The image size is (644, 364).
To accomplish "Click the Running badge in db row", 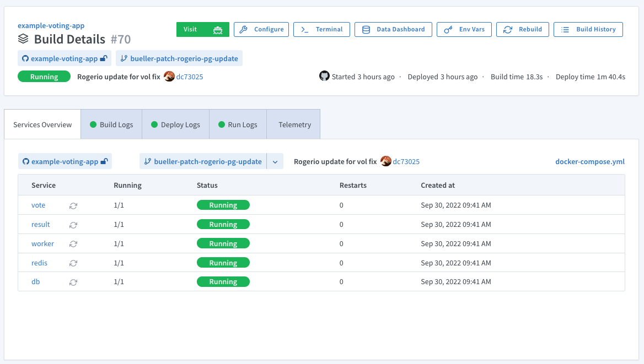I will [x=223, y=282].
